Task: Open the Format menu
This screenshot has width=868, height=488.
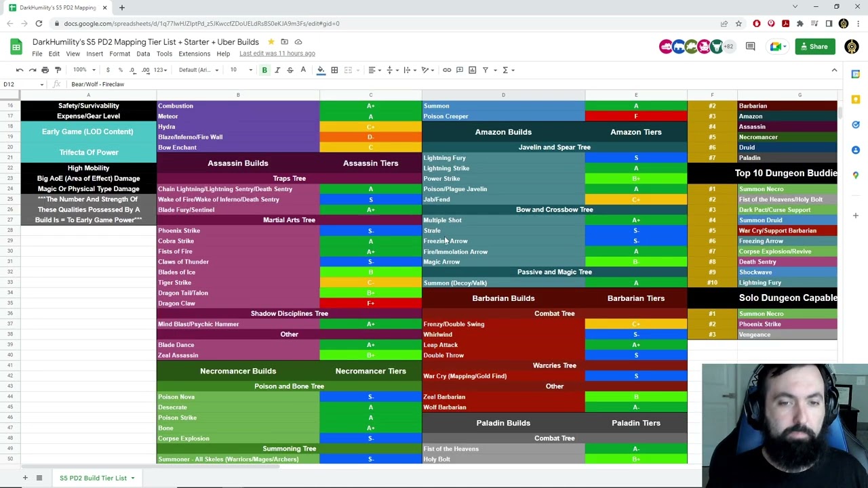Action: point(119,54)
